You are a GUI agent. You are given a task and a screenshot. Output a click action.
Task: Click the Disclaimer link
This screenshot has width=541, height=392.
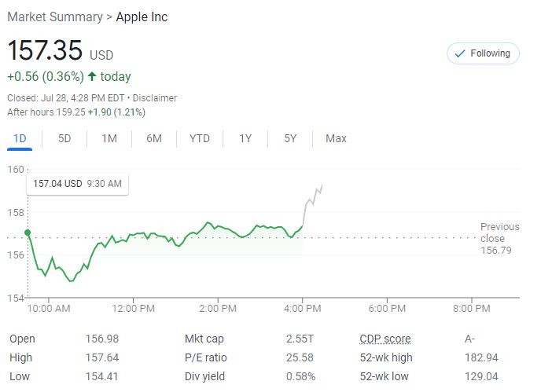154,98
